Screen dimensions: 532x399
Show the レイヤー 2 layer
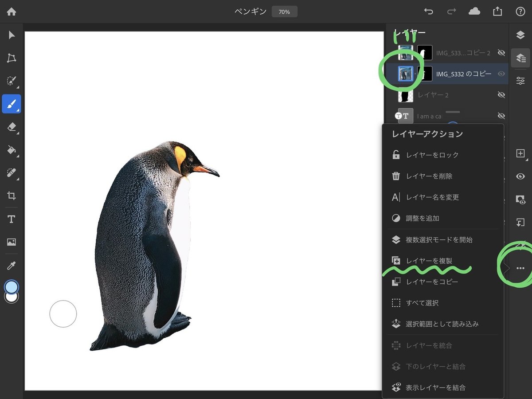501,94
